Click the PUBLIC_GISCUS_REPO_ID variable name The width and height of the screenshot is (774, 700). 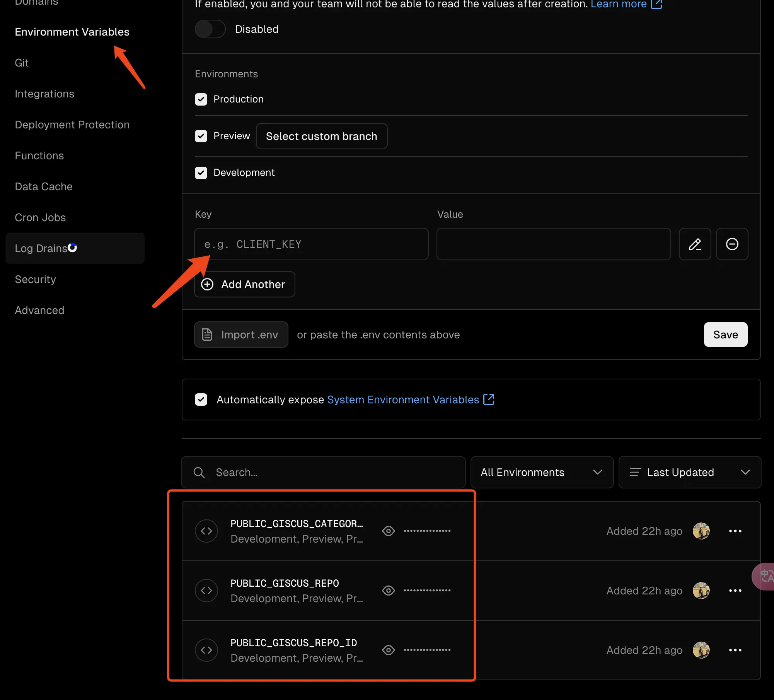294,643
